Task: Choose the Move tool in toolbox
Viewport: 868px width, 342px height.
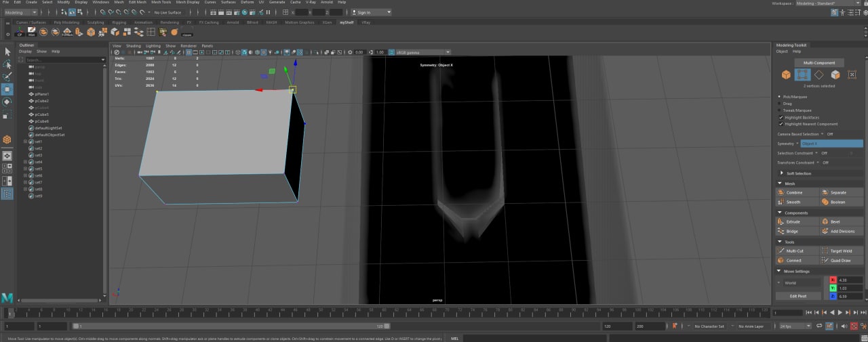Action: click(7, 89)
